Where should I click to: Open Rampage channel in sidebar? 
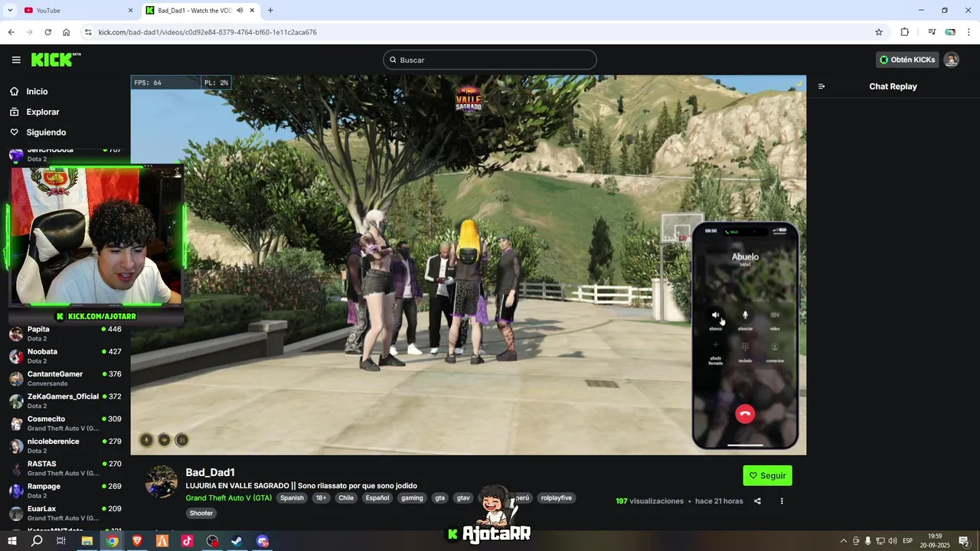point(65,491)
